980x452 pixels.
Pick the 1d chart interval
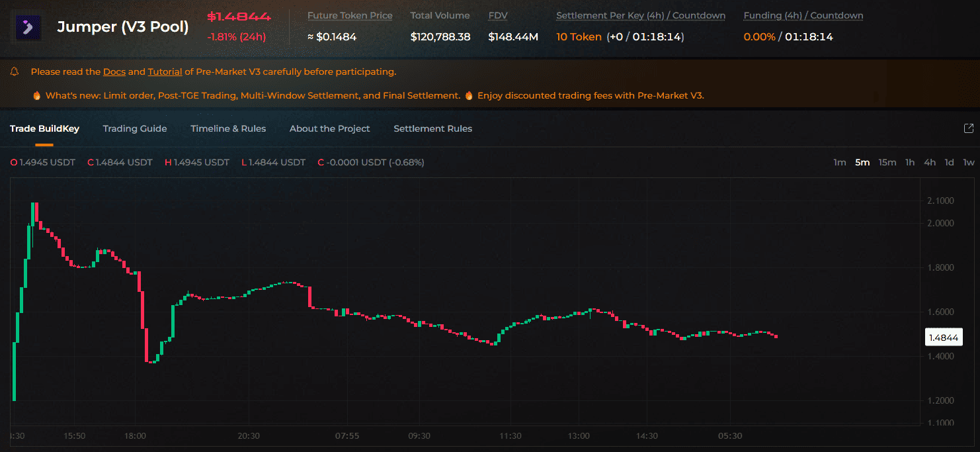coord(949,162)
